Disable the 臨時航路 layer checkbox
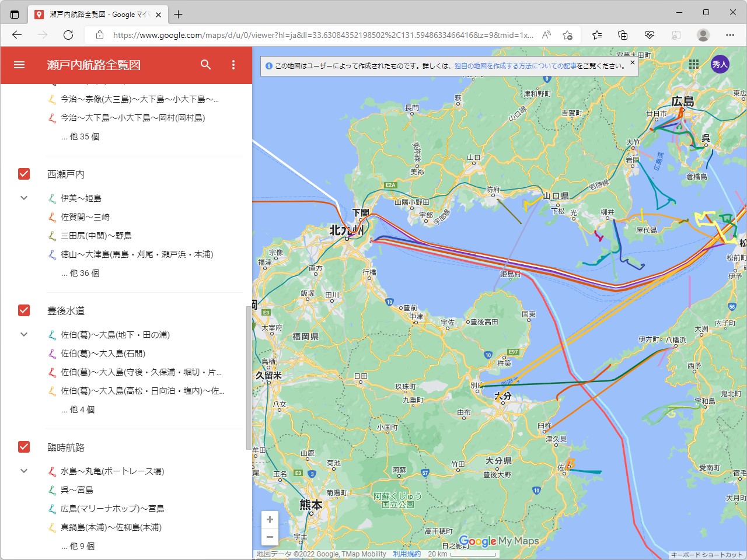Screen dimensions: 747x560 (x=23, y=447)
